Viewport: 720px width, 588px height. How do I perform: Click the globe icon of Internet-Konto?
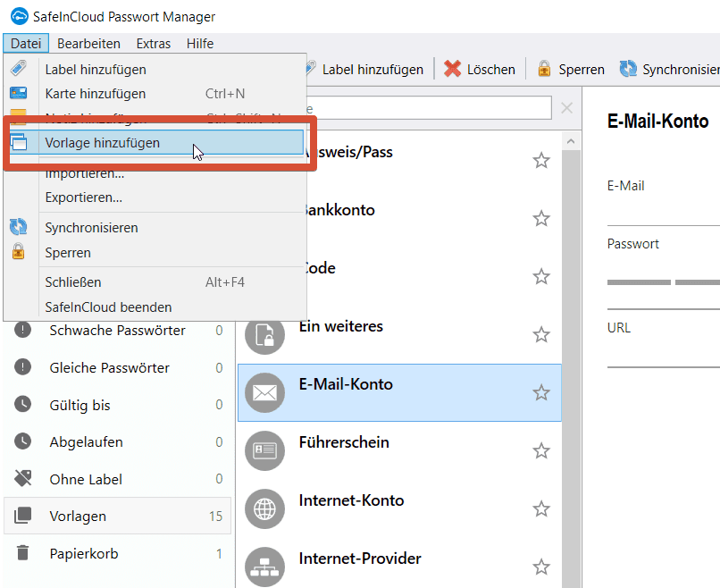pos(265,509)
